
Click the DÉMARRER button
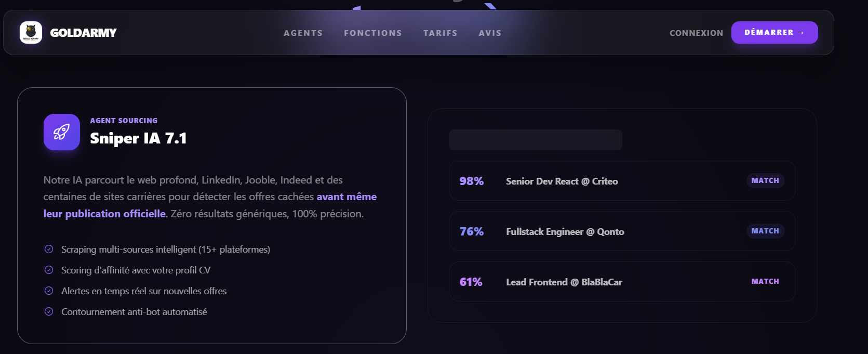774,32
